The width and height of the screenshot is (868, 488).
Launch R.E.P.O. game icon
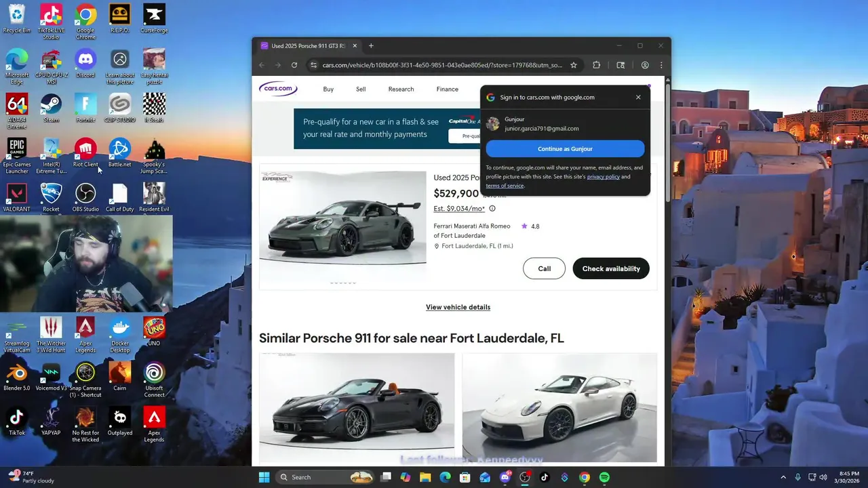pyautogui.click(x=119, y=18)
